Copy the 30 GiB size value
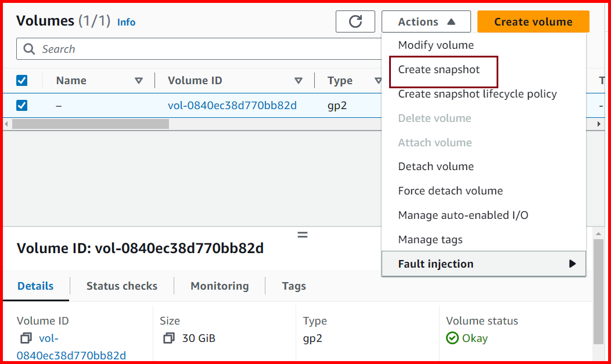 coord(168,338)
